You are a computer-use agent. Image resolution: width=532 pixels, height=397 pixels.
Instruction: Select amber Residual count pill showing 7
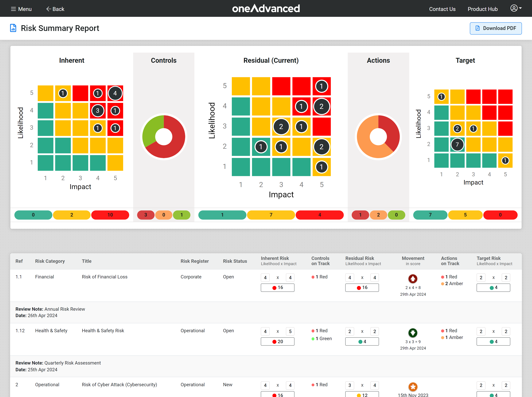pos(271,215)
